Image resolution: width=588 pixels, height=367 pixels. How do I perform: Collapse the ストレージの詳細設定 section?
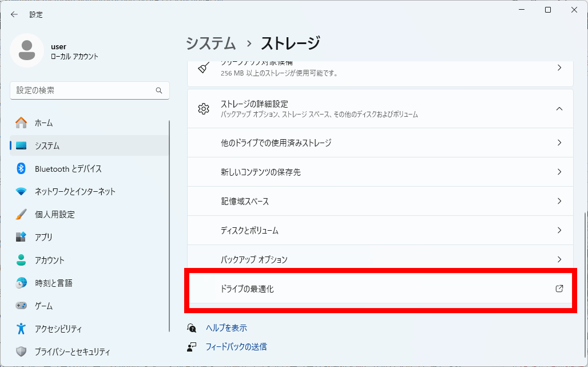click(559, 108)
